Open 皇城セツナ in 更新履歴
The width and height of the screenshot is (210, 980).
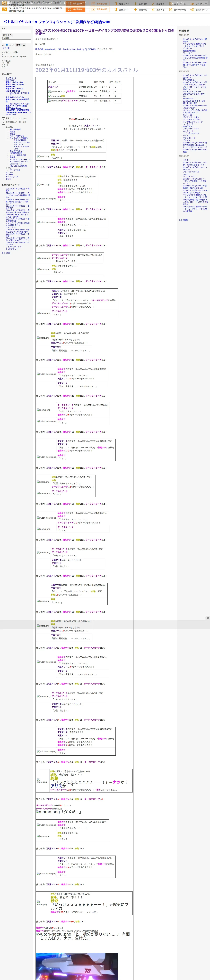click(188, 89)
